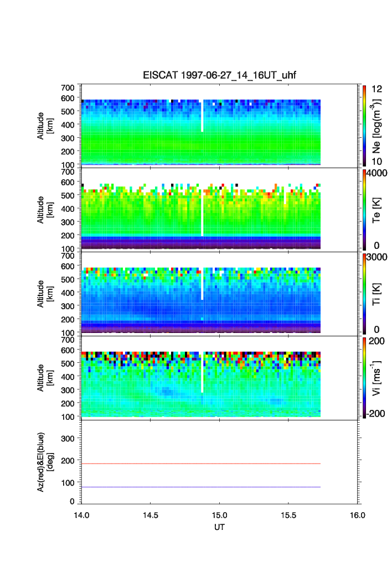This screenshot has height=588, width=392.
Task: Click the red azimuth line in the bottom panel
Action: coord(201,464)
